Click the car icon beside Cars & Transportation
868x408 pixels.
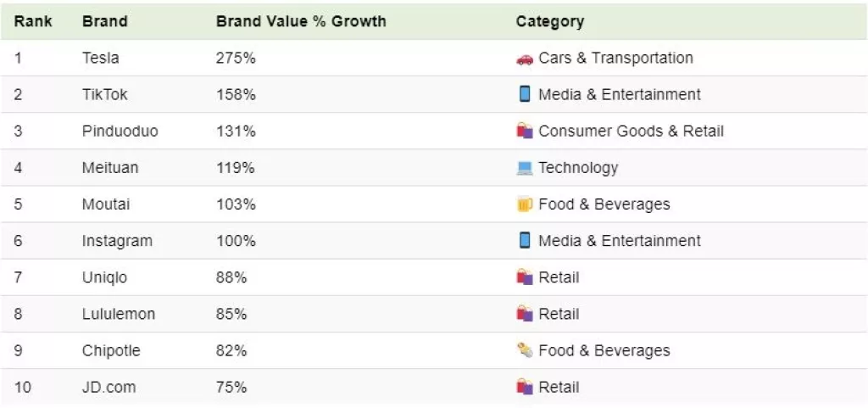coord(525,59)
